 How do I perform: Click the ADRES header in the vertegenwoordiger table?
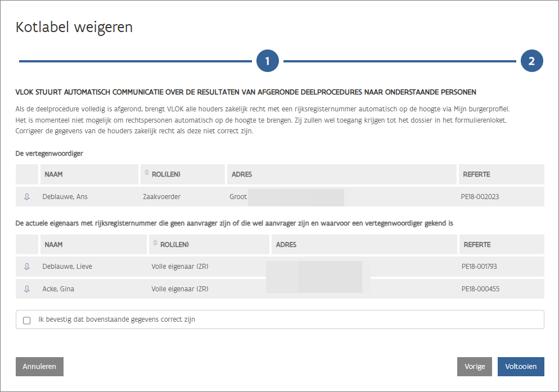pyautogui.click(x=241, y=174)
